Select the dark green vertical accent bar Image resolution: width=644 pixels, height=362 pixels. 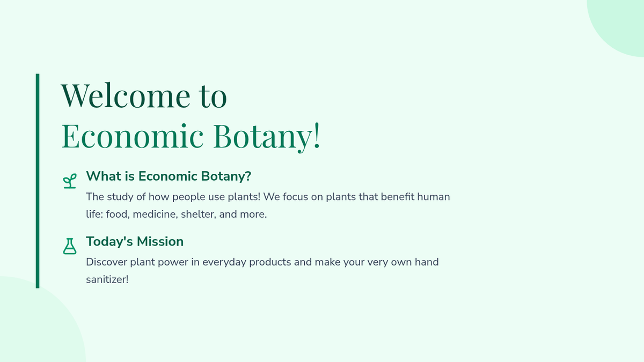pyautogui.click(x=38, y=181)
